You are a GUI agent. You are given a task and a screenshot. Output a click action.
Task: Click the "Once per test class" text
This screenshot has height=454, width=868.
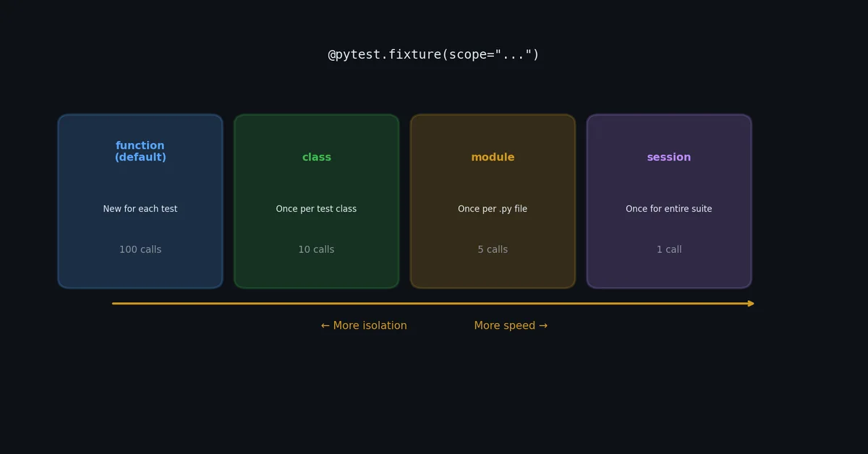click(x=316, y=209)
